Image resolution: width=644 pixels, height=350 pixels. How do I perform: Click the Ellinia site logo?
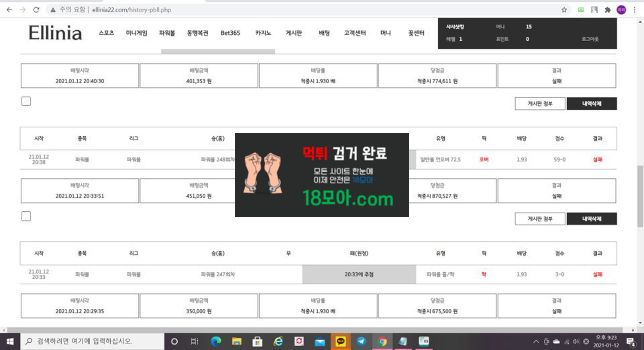[55, 33]
